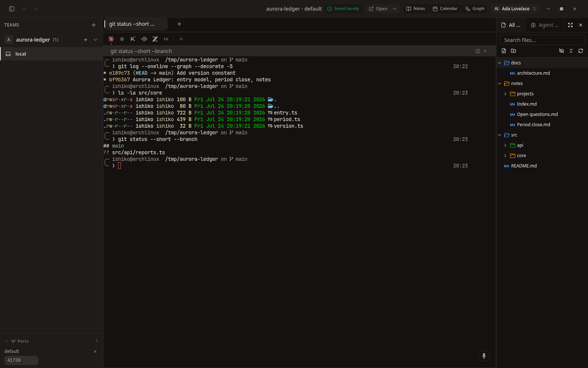Click the terminal cursor prompt
The height and width of the screenshot is (368, 588).
tap(119, 166)
